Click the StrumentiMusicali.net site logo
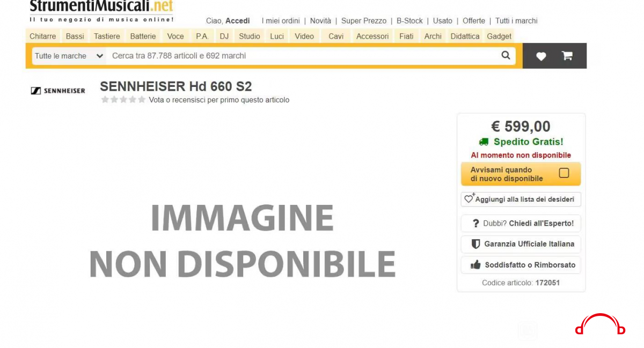This screenshot has width=644, height=348. click(101, 11)
